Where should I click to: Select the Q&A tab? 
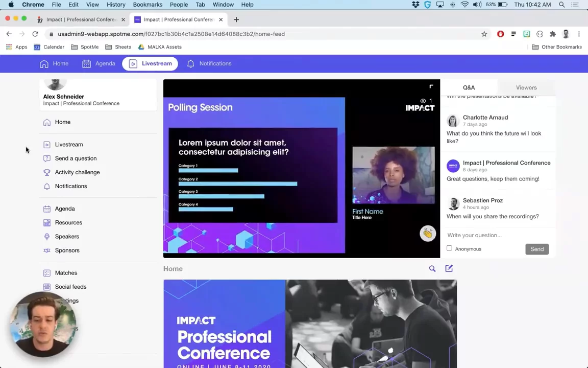tap(469, 87)
